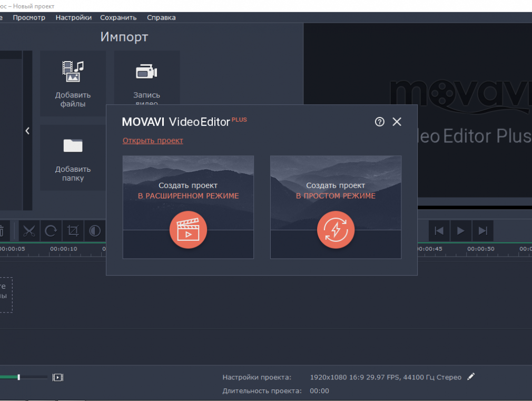Click the player preview progress bar
The image size is (532, 401).
(x=475, y=207)
